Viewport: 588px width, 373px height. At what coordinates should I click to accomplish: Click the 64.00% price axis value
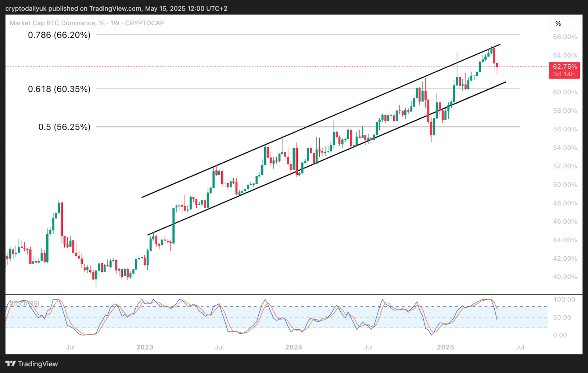tap(565, 55)
